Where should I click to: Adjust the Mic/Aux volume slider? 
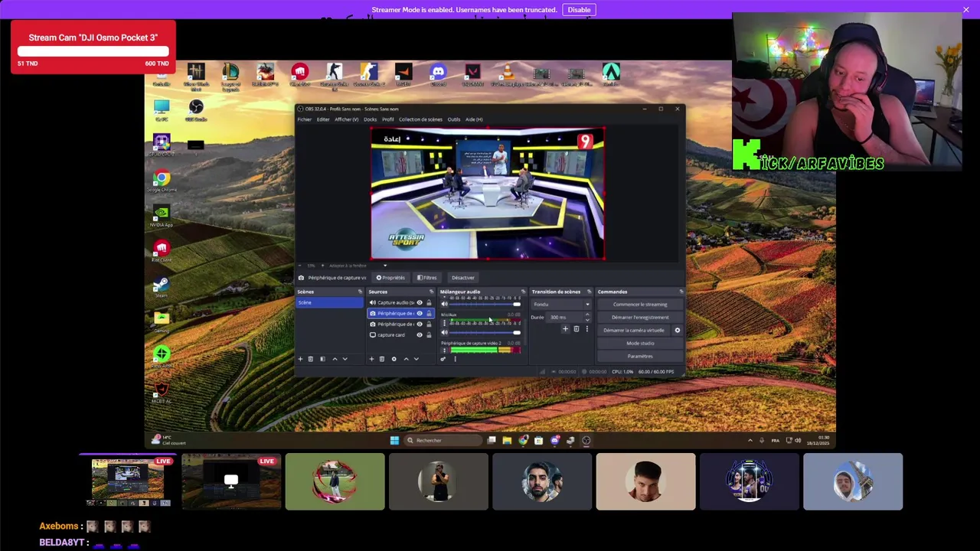tap(485, 333)
